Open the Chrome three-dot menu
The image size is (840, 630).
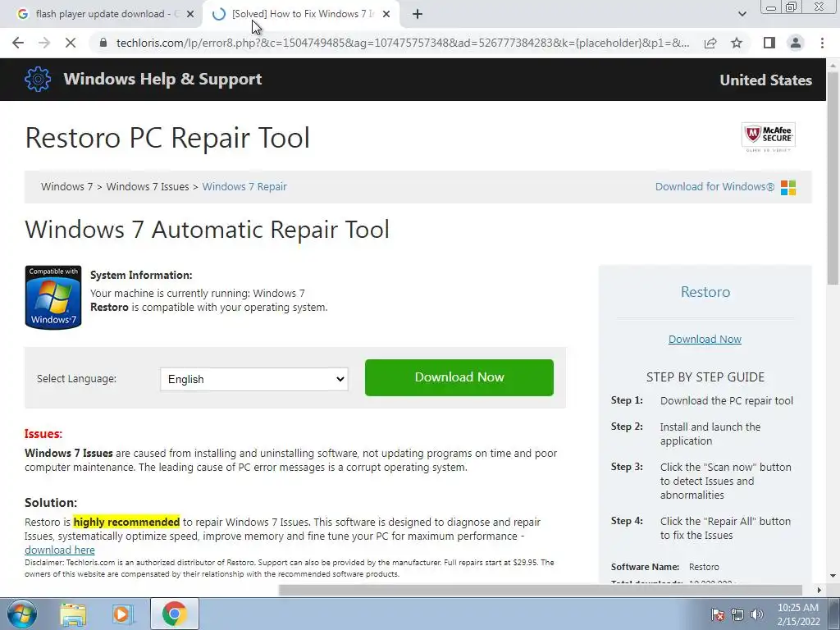click(x=822, y=43)
